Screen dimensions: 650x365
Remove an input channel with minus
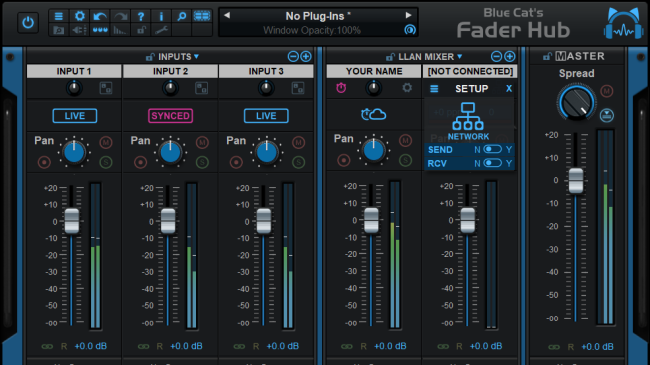tap(293, 56)
